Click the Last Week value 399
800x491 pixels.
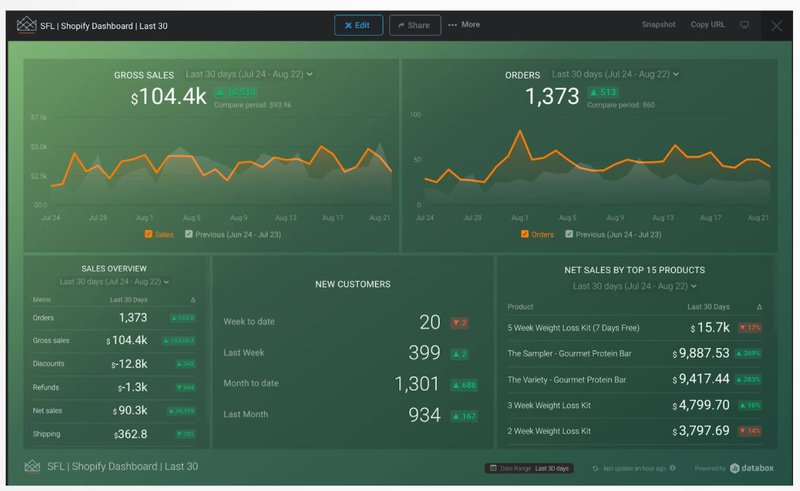click(424, 353)
